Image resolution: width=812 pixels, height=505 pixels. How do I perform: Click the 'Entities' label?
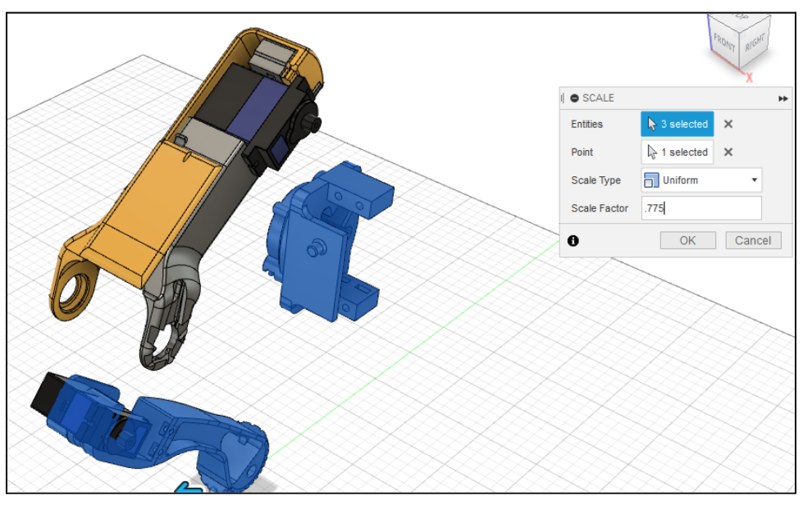586,124
